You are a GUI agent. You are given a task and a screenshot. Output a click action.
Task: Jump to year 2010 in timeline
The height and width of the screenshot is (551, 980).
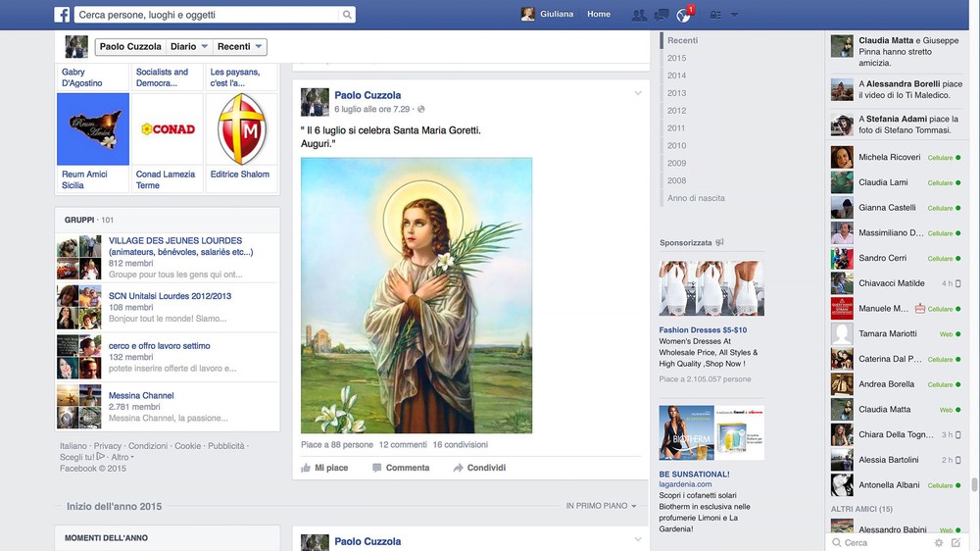pos(676,146)
